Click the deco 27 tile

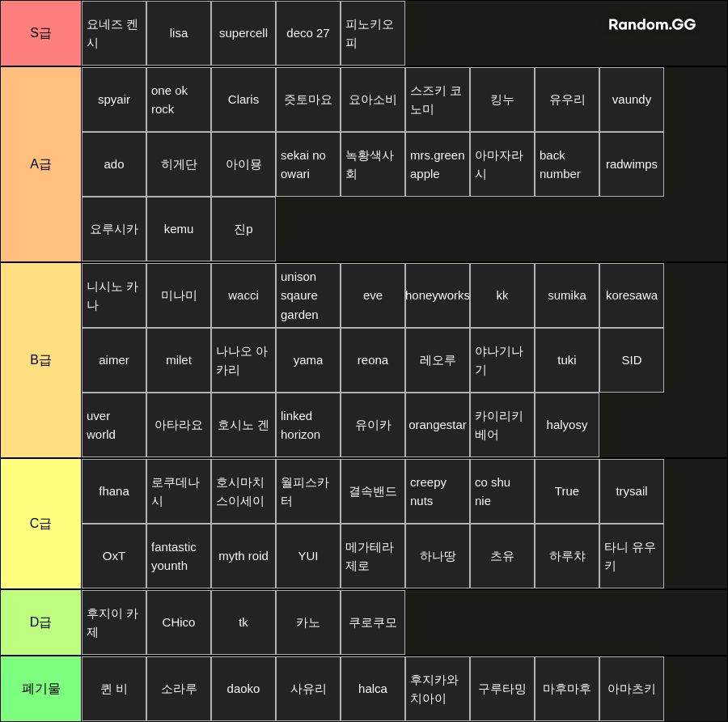coord(308,33)
